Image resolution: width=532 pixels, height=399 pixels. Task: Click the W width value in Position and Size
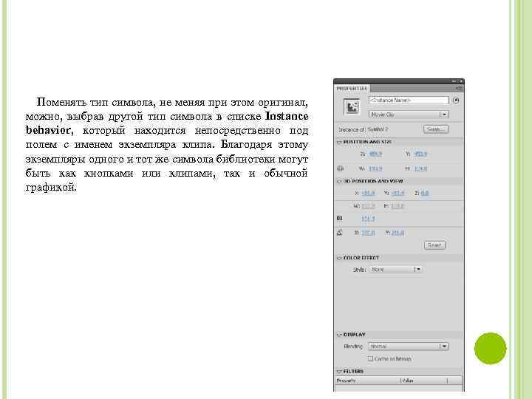pyautogui.click(x=375, y=168)
